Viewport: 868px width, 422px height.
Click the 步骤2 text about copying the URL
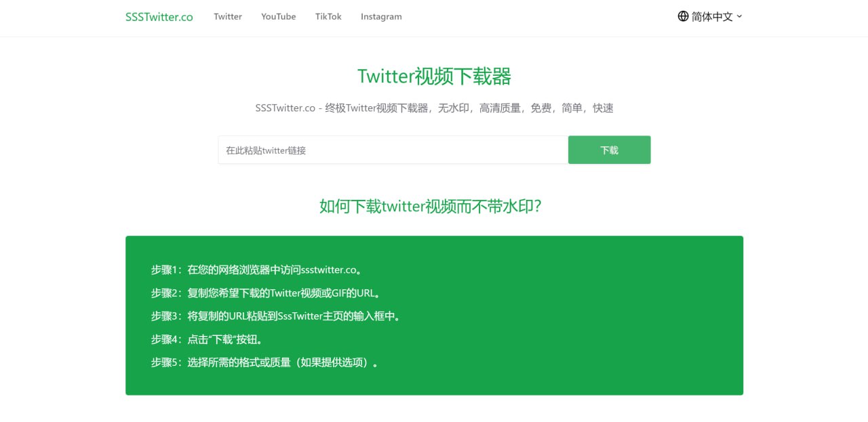(267, 293)
